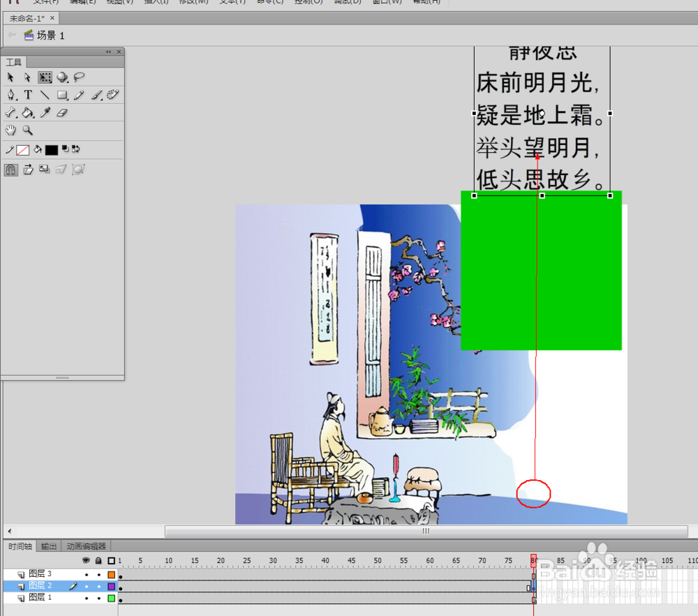This screenshot has width=698, height=616.
Task: Toggle the Snap to Objects magnet
Action: 11,170
